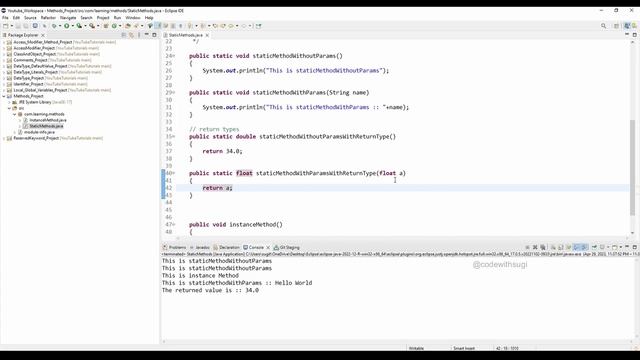Select ReservedKeyword_Project in the tree
This screenshot has height=360, width=640.
[36, 138]
